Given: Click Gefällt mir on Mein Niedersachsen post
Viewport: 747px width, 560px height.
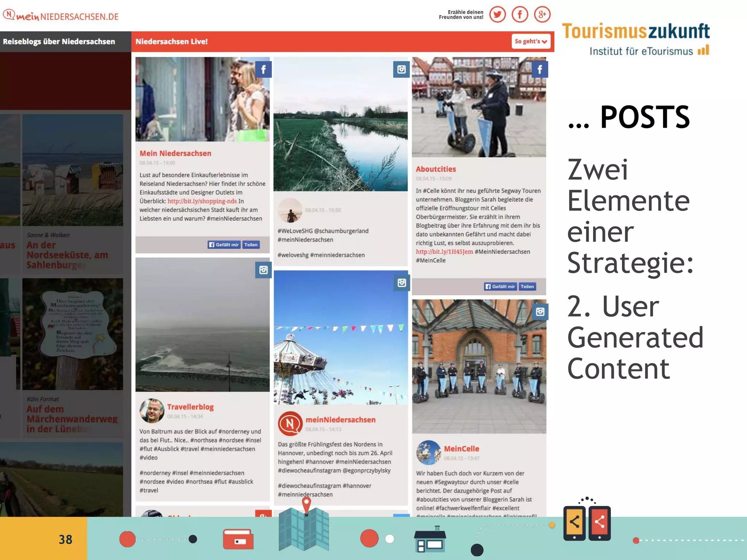Looking at the screenshot, I should tap(224, 245).
